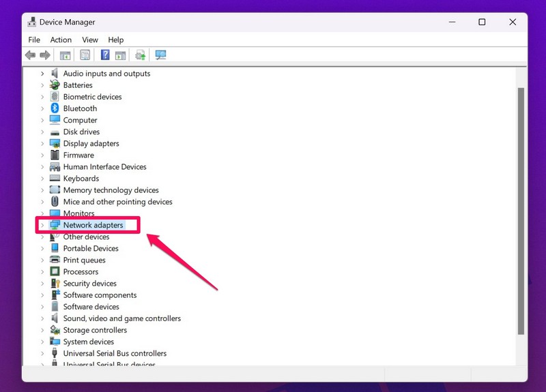Image resolution: width=546 pixels, height=392 pixels.
Task: Expand the Universal Serial Bus controllers node
Action: click(42, 354)
